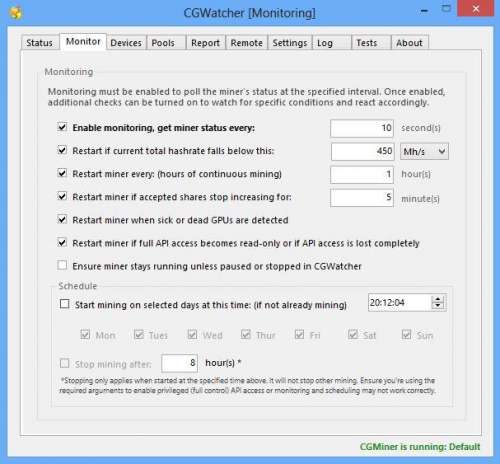Click the CGWatcher app icon in title bar
The height and width of the screenshot is (464, 500).
tap(16, 13)
